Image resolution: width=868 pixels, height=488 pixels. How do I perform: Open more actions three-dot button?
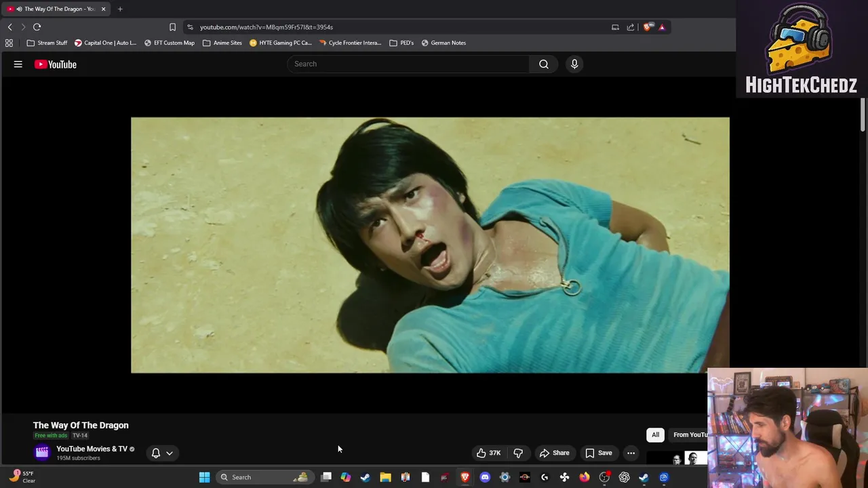pos(631,453)
